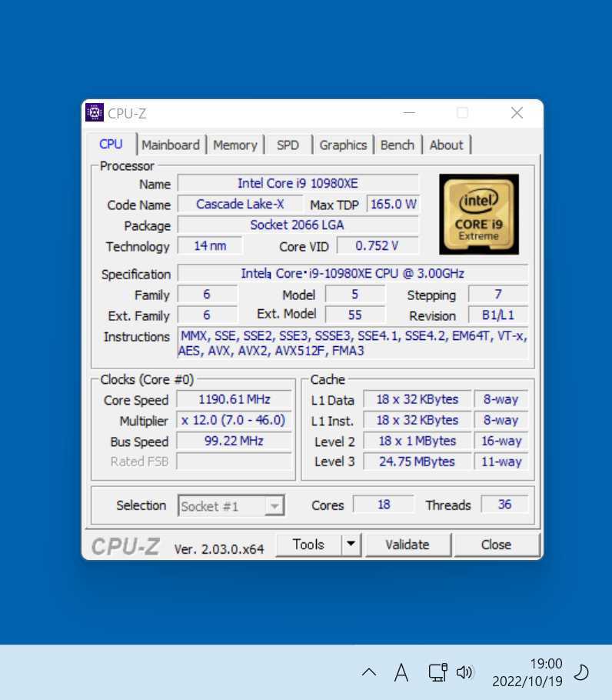Open the Socket #1 selection combo box

(x=231, y=506)
